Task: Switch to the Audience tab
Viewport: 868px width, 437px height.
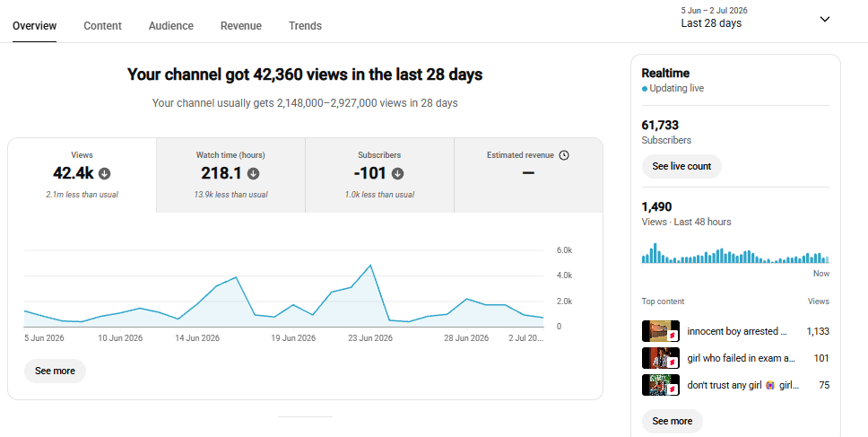Action: coord(171,25)
